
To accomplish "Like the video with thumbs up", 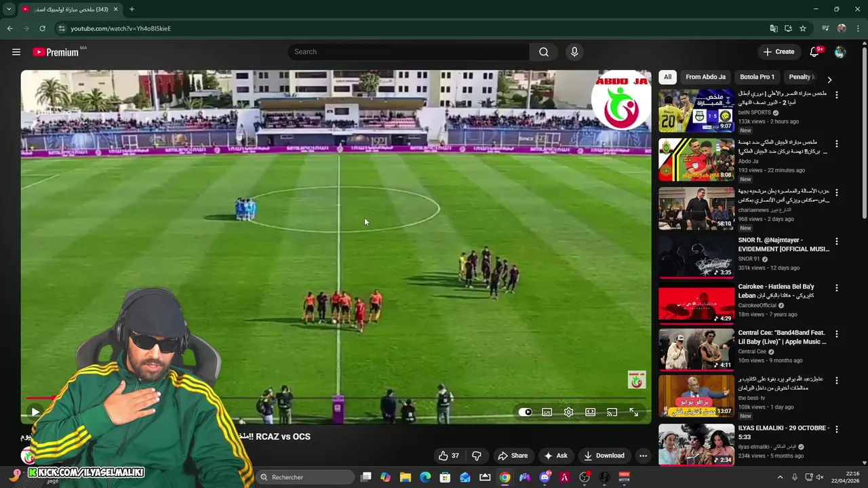I will [x=448, y=455].
